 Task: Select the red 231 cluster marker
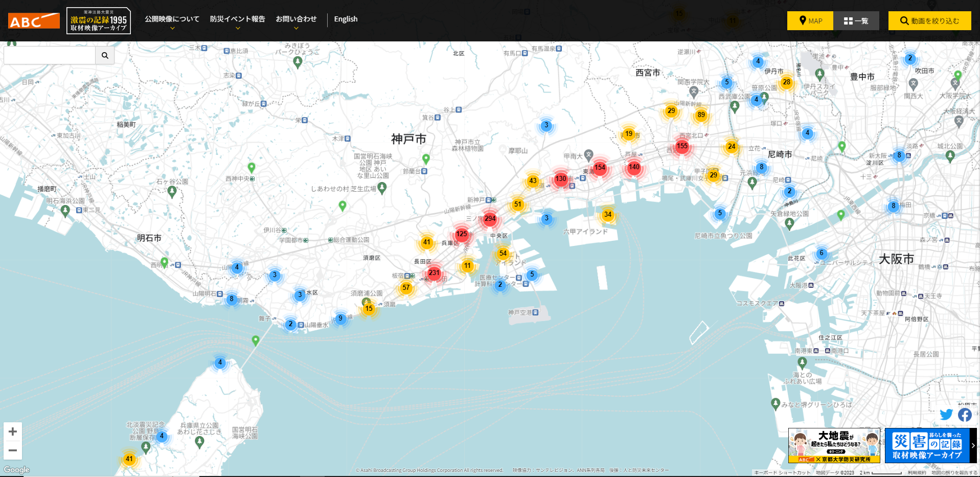(x=434, y=273)
